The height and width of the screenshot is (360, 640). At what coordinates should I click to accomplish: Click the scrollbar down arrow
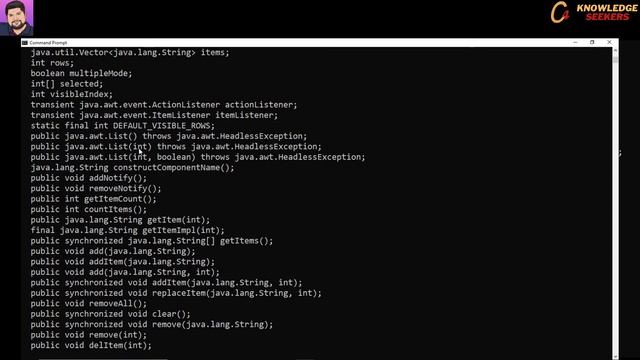(x=615, y=356)
